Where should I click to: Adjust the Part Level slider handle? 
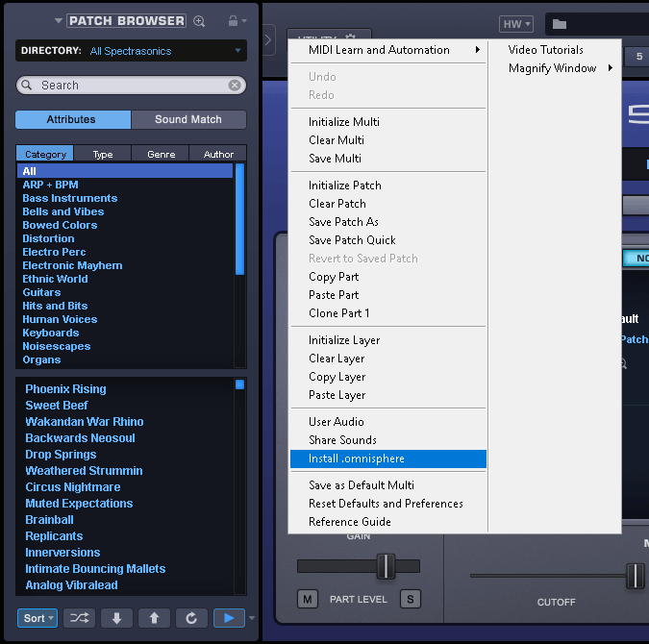386,566
